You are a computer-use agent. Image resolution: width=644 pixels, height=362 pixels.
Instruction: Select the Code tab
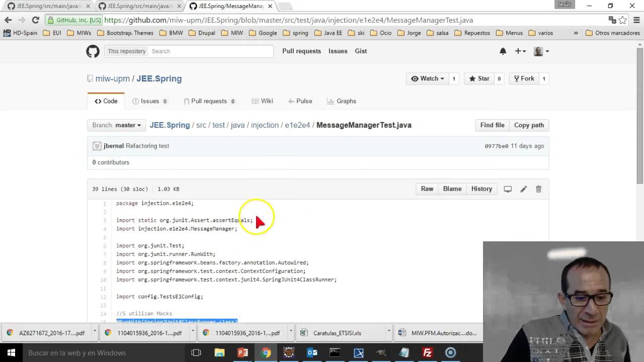coord(106,101)
